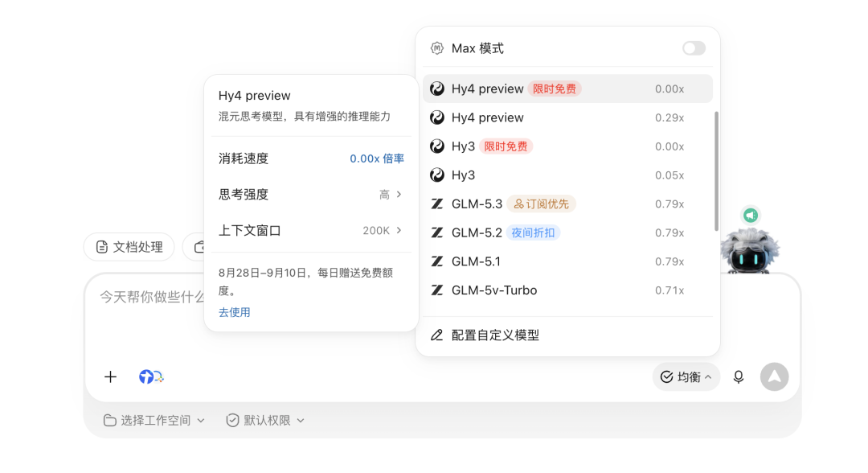Screen dimensions: 868x473
Task: Click the microphone voice input icon
Action: coord(739,377)
